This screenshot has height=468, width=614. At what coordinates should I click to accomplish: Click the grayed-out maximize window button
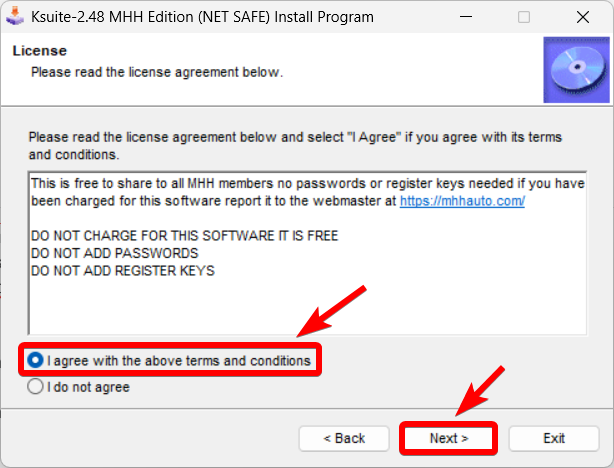(524, 17)
